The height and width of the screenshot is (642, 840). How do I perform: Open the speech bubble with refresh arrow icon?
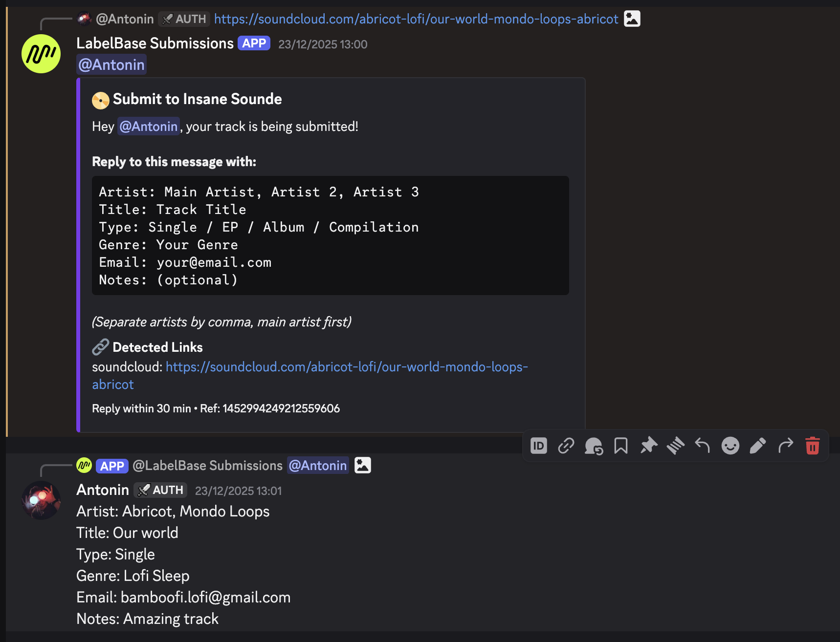click(x=594, y=446)
